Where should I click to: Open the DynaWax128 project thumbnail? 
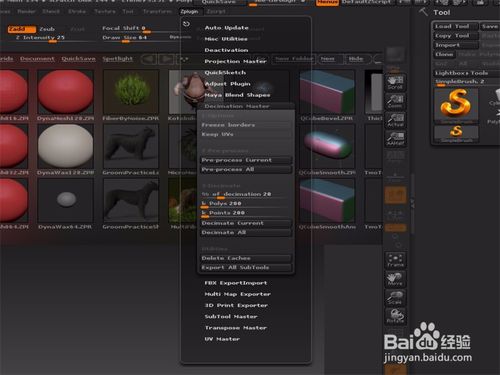tap(65, 146)
